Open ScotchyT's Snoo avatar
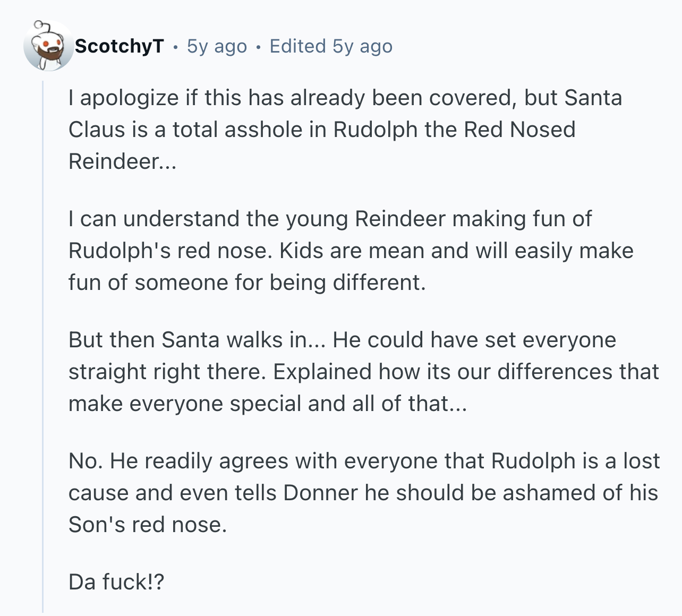The width and height of the screenshot is (682, 616). coord(48,46)
